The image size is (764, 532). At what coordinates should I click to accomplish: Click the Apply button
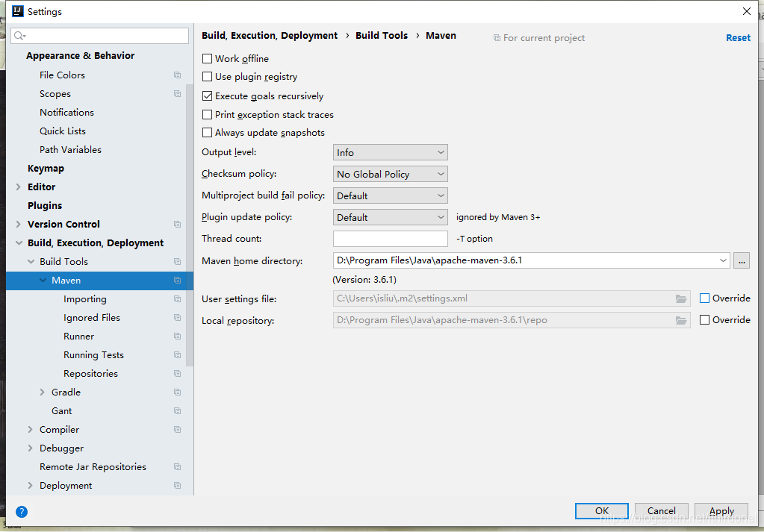(721, 510)
